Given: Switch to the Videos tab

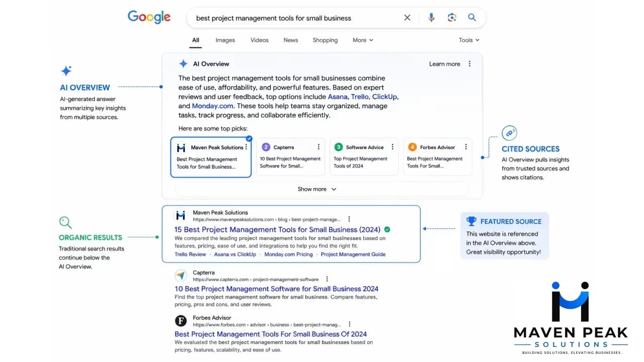Looking at the screenshot, I should 260,40.
